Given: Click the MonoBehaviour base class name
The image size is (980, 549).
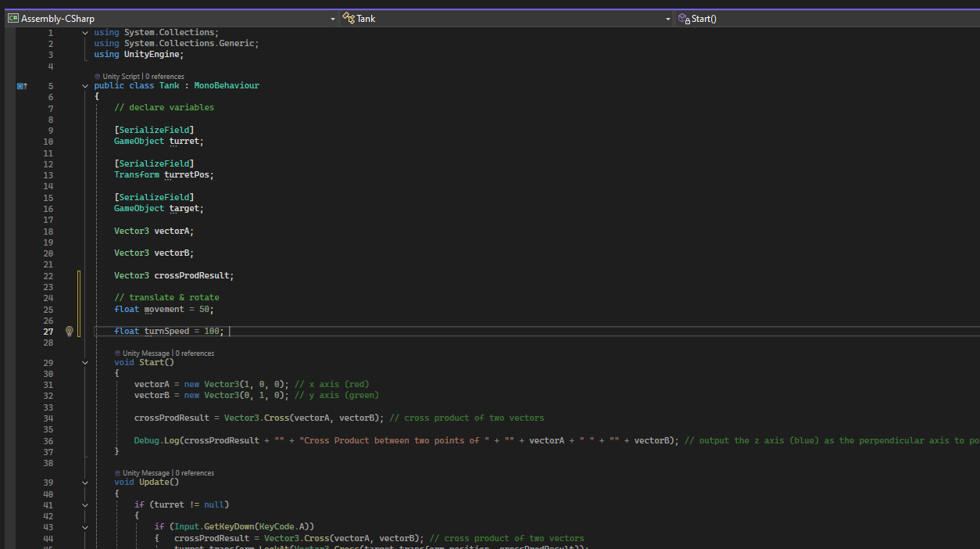Looking at the screenshot, I should 227,86.
